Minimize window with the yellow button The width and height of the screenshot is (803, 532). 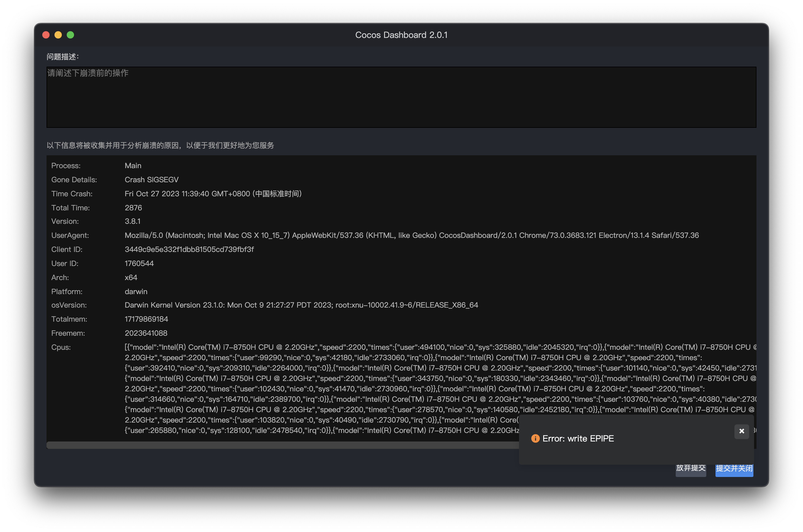click(x=58, y=35)
